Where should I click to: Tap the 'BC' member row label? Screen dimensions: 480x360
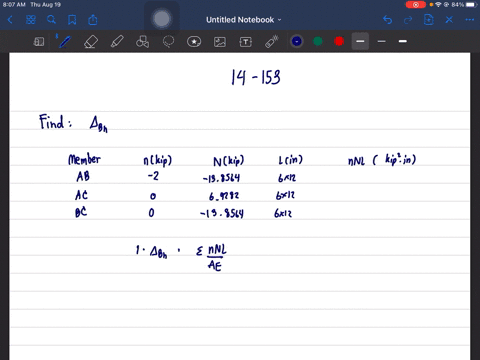(81, 212)
